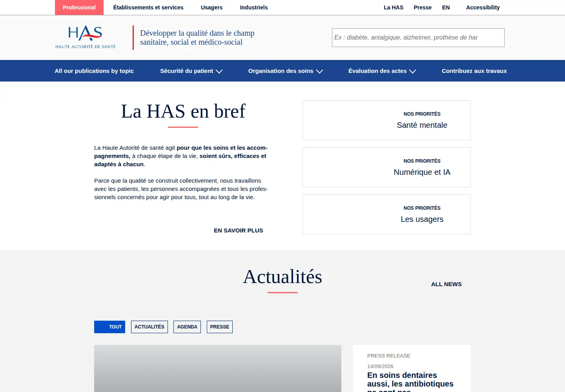The image size is (565, 392).
Task: View ALL NEWS
Action: click(x=447, y=284)
